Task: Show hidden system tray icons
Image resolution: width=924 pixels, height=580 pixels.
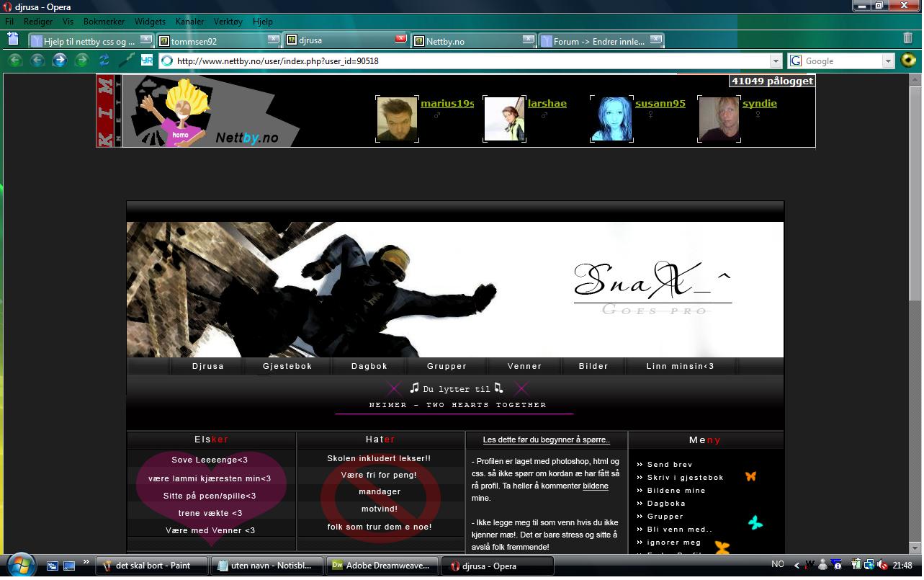Action: pos(797,566)
